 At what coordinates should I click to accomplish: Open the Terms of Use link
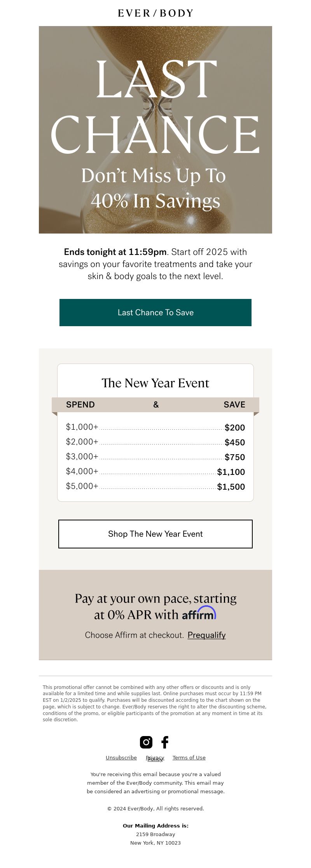(189, 757)
